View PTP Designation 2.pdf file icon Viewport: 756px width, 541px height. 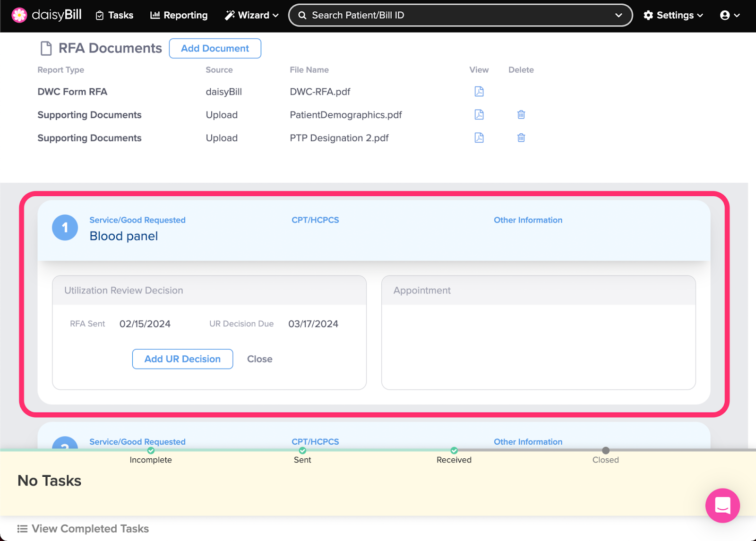pyautogui.click(x=479, y=138)
